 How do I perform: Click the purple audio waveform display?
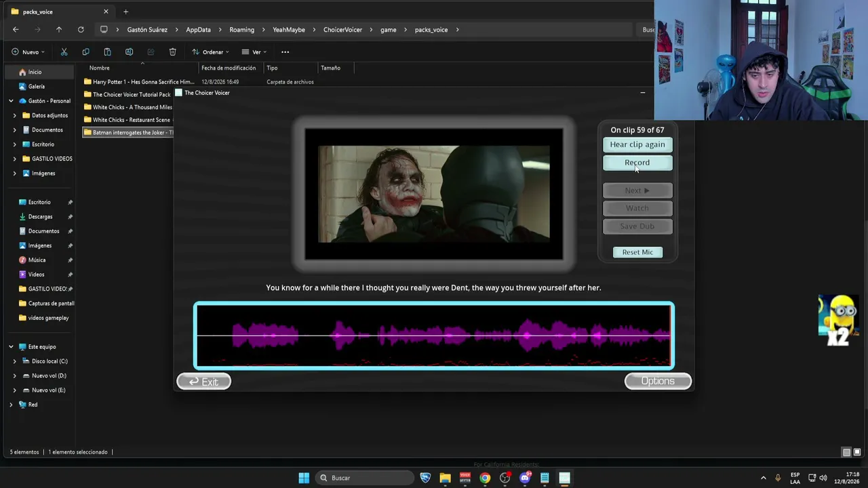(x=434, y=335)
